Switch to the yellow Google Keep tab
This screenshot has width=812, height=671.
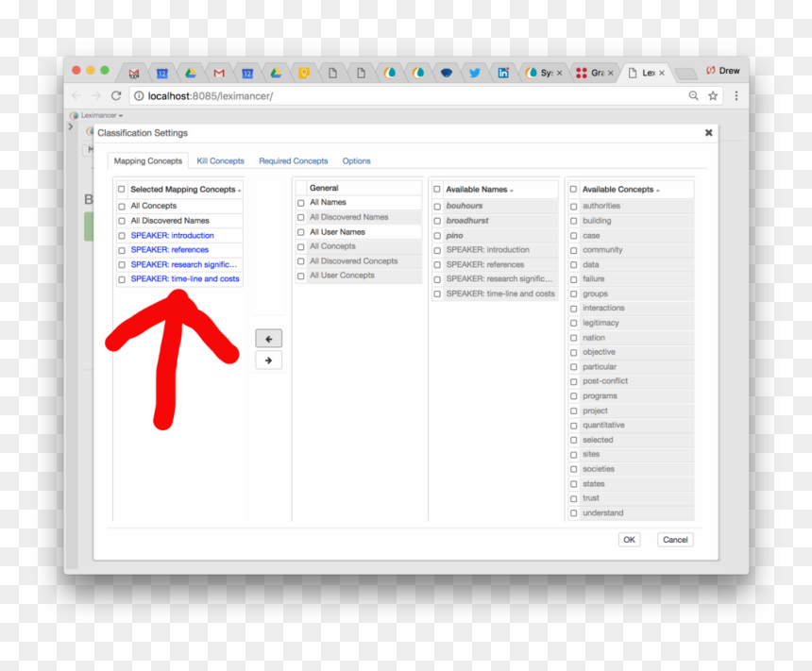click(304, 73)
